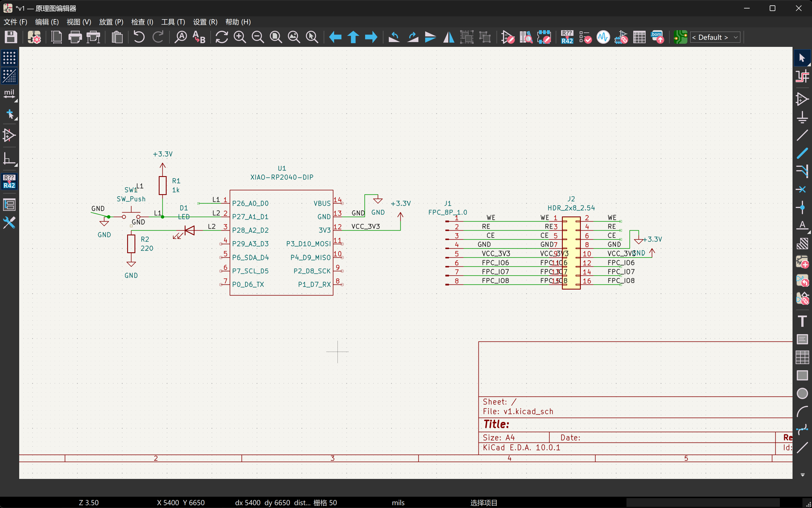Select the Text tool (T icon)
The width and height of the screenshot is (812, 508).
(802, 321)
